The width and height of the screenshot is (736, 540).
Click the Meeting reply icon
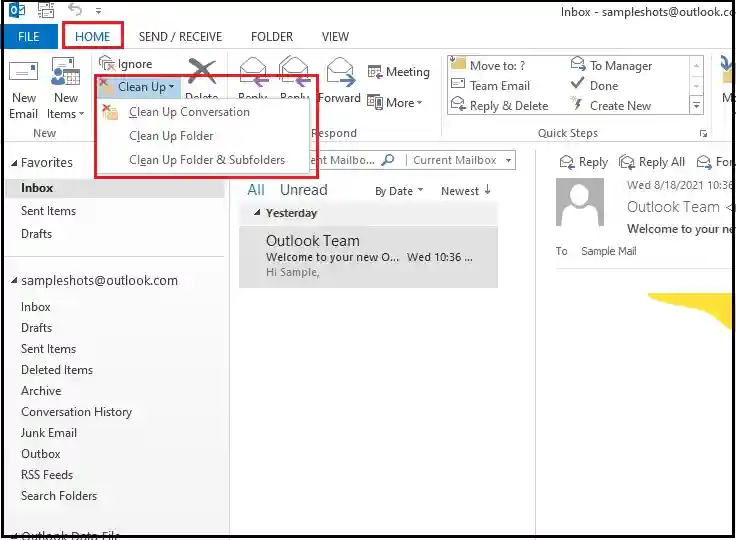pyautogui.click(x=375, y=72)
